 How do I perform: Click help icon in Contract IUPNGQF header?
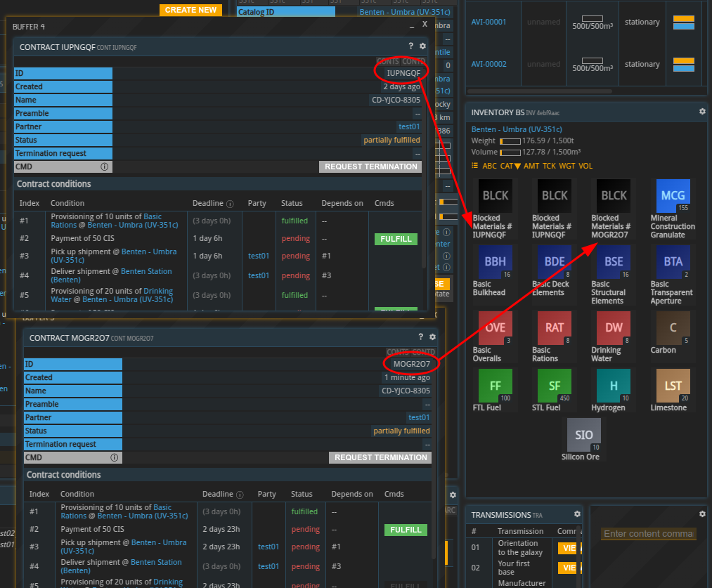411,46
